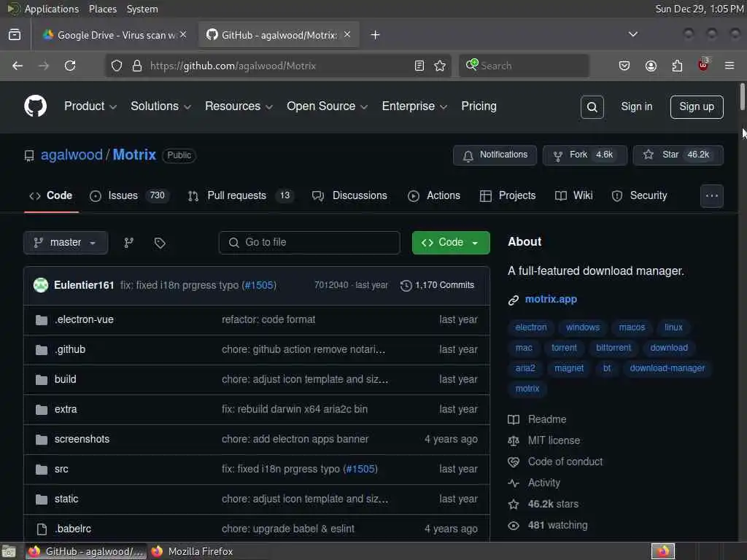Switch to the Issues tab

tap(129, 195)
